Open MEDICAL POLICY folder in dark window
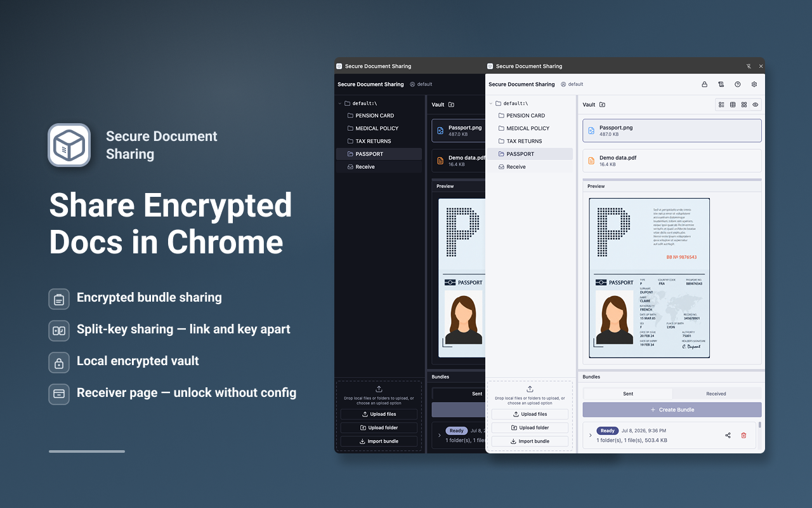 tap(379, 128)
